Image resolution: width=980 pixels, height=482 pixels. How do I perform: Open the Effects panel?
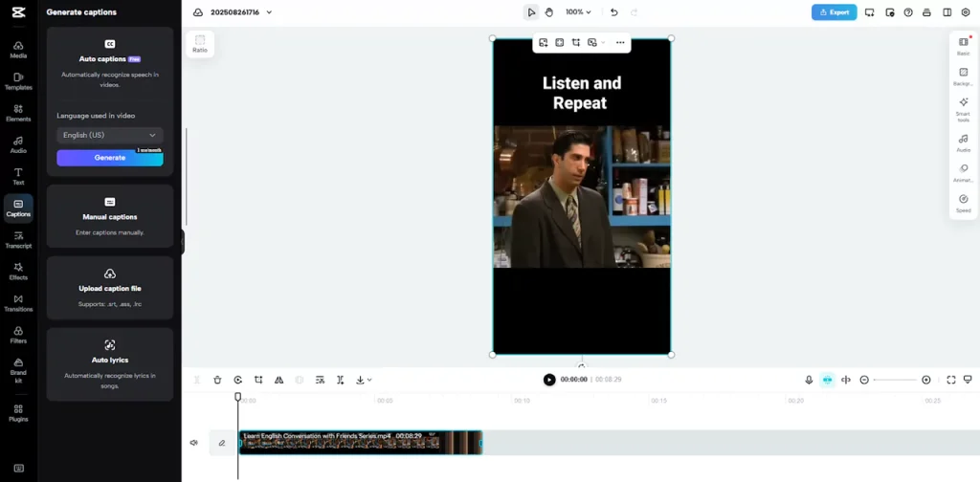coord(18,271)
